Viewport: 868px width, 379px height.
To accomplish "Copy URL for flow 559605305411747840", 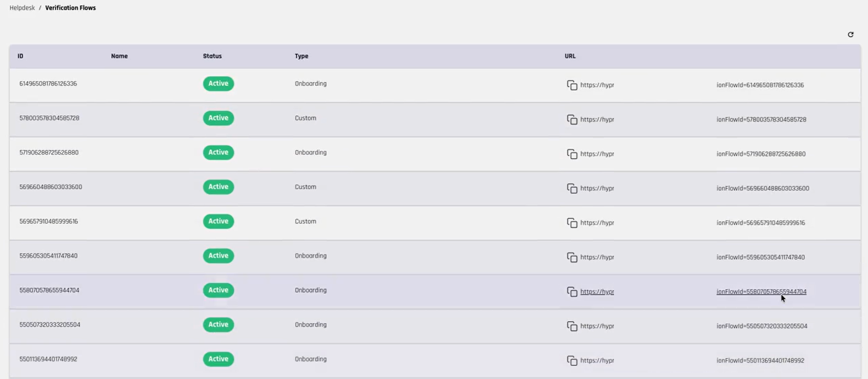I will click(572, 257).
